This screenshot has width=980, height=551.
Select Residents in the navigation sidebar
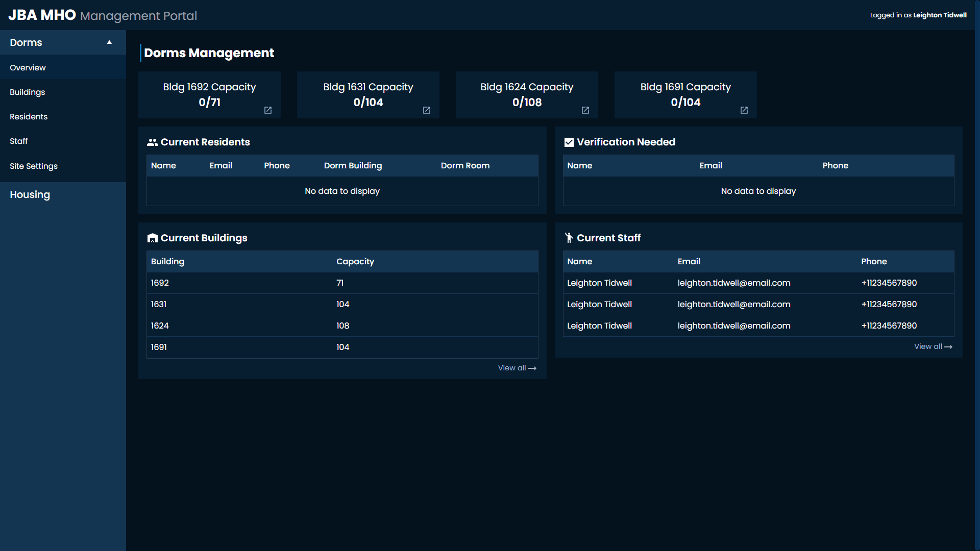[x=29, y=116]
